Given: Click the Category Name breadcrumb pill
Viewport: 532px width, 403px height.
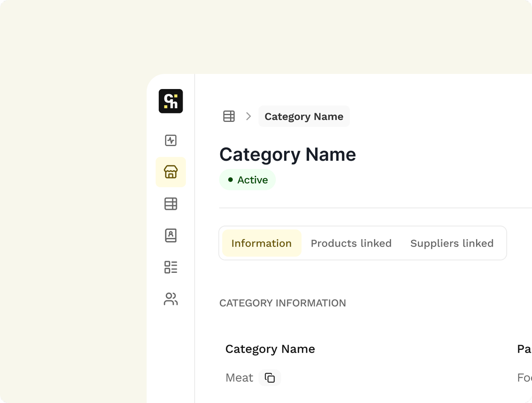Looking at the screenshot, I should pos(304,116).
